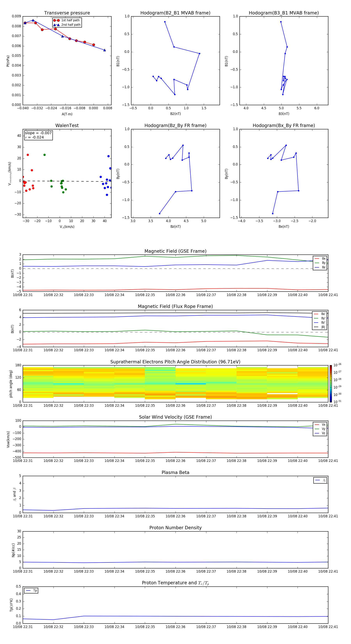This screenshot has height=644, width=351.
Task: Click the Hodogram(Bz_By FR frame) title
Action: [x=175, y=125]
